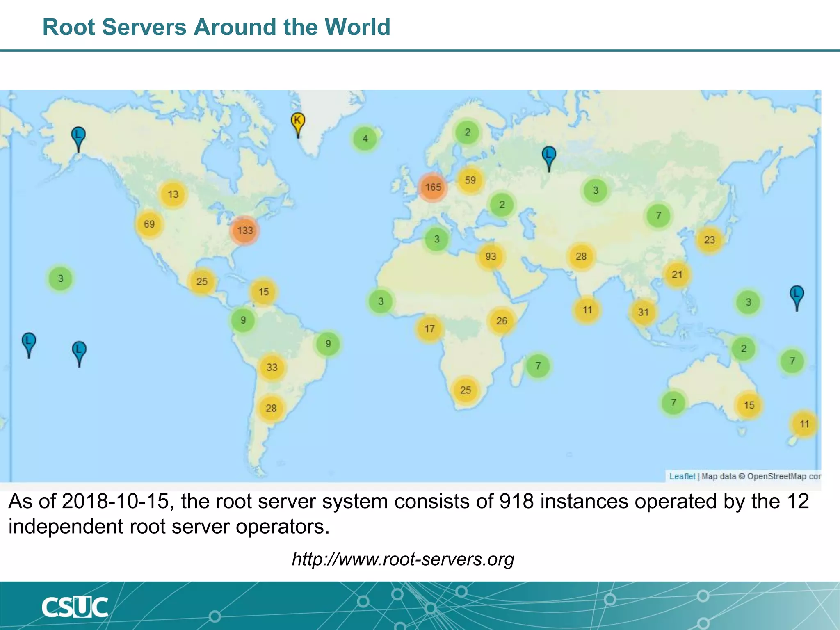840x630 pixels.
Task: Open the 4 cluster near Iceland
Action: coord(365,139)
